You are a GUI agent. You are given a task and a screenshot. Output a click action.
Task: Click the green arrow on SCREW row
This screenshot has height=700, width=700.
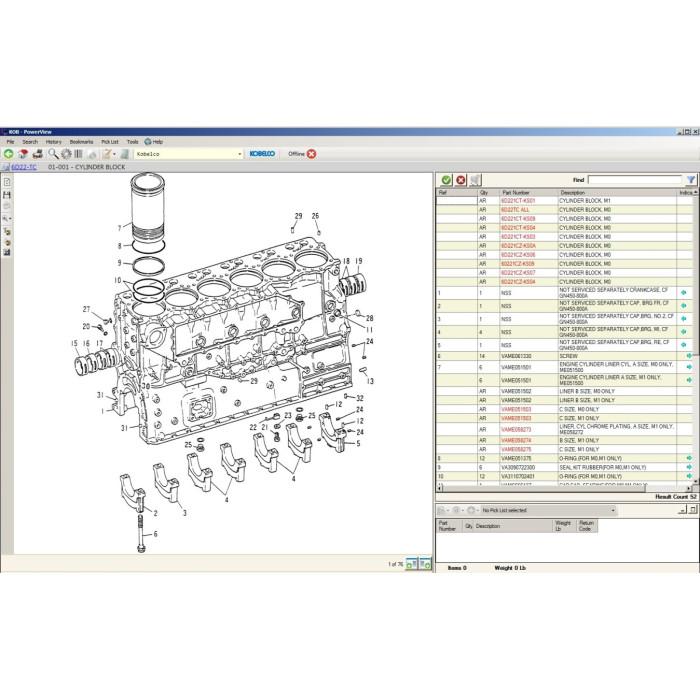(x=689, y=356)
